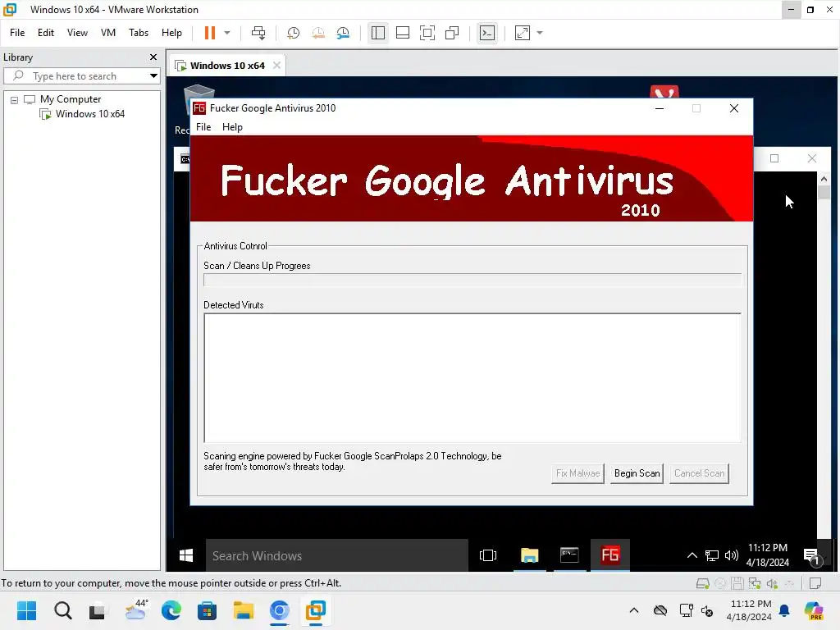Click the guest network tray icon

pyautogui.click(x=711, y=555)
